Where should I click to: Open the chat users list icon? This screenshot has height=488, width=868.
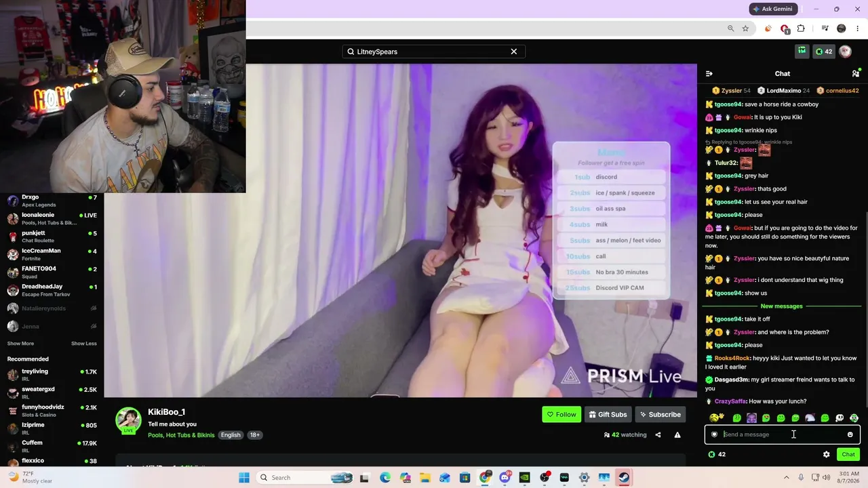855,73
